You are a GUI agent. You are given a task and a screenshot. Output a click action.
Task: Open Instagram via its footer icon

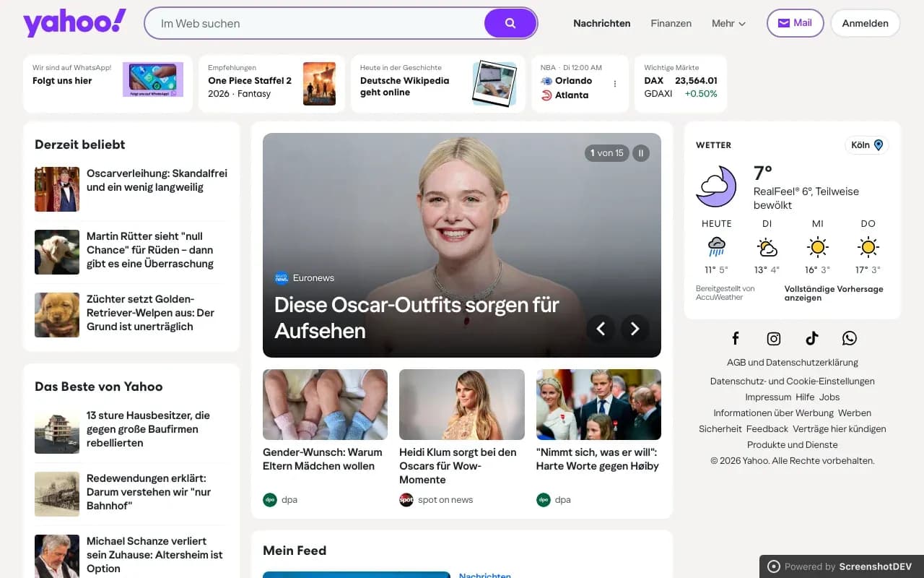(x=774, y=338)
